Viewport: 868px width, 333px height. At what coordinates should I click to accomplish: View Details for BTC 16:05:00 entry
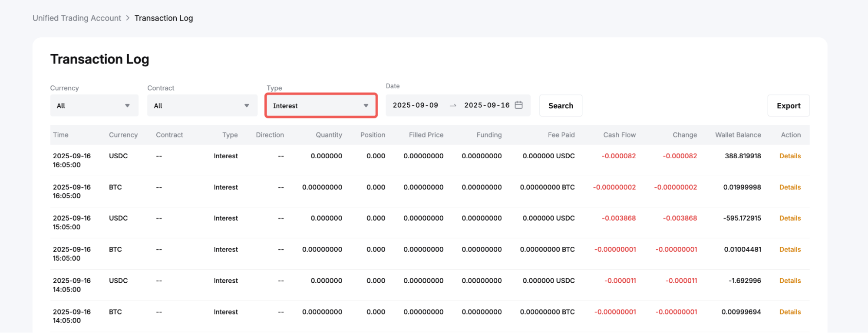coord(790,187)
